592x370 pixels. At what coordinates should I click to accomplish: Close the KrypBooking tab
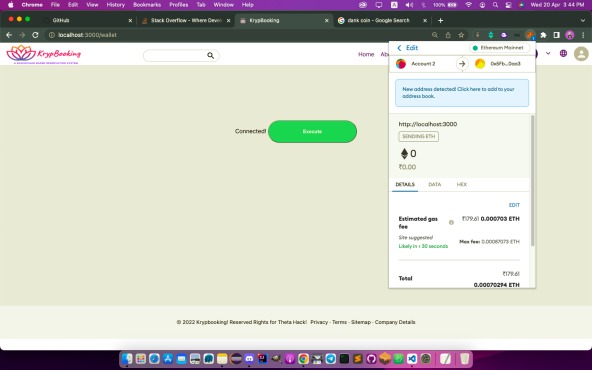[x=327, y=20]
